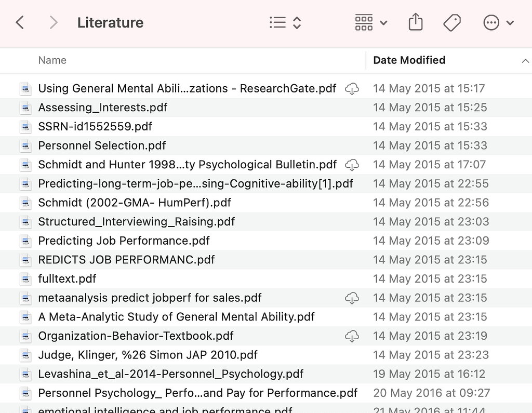
Task: Select the PDF icon of Judge, Klinger, %26 Simon
Action: coord(25,355)
